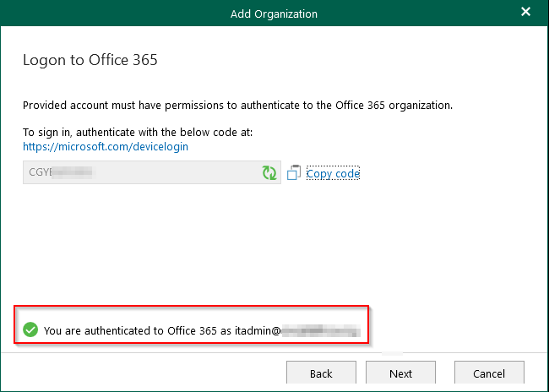The height and width of the screenshot is (392, 549).
Task: Click the green authenticated checkmark icon
Action: (x=30, y=330)
